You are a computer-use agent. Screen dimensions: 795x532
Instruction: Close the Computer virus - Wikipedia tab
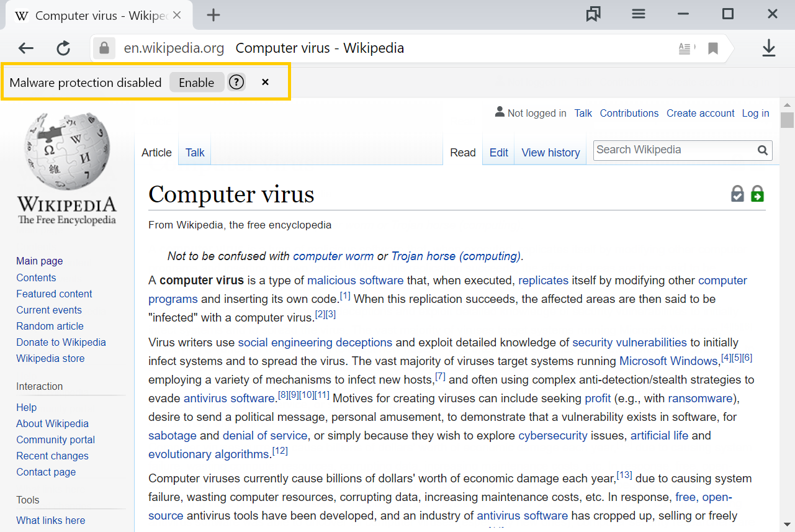click(x=176, y=16)
